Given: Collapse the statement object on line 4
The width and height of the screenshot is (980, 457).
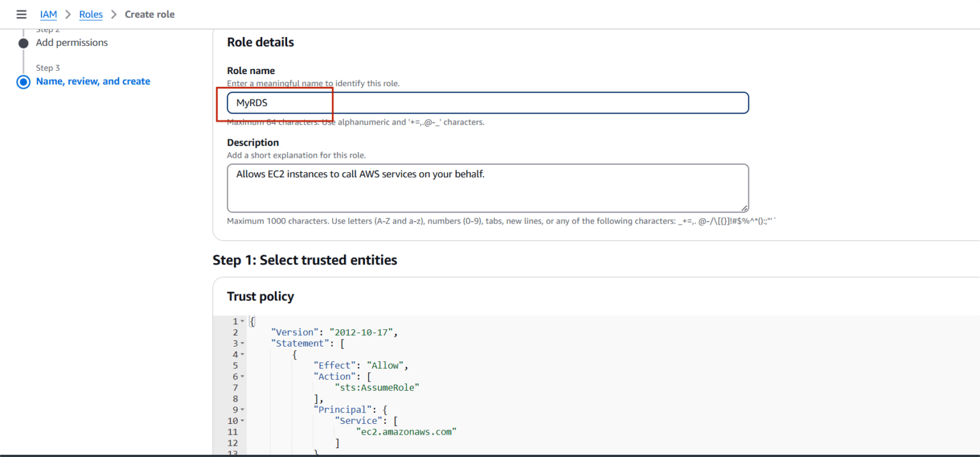Looking at the screenshot, I should 241,354.
